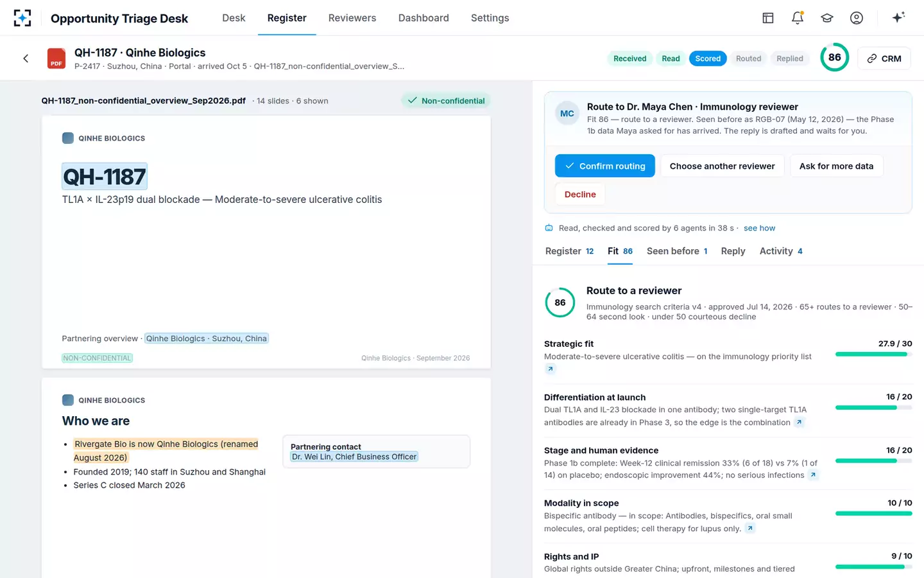Image resolution: width=924 pixels, height=578 pixels.
Task: Open the notifications bell
Action: tap(798, 18)
